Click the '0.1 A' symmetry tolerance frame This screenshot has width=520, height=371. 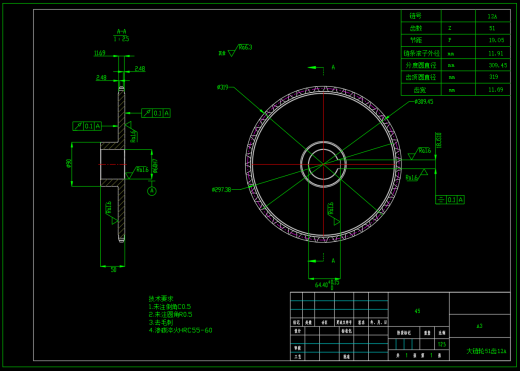[x=450, y=200]
